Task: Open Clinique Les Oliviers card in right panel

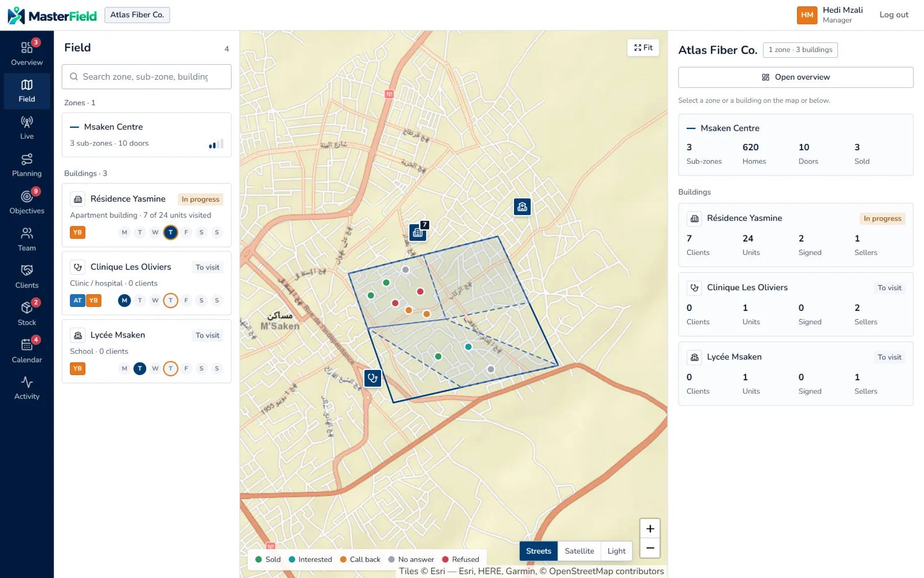Action: [795, 304]
